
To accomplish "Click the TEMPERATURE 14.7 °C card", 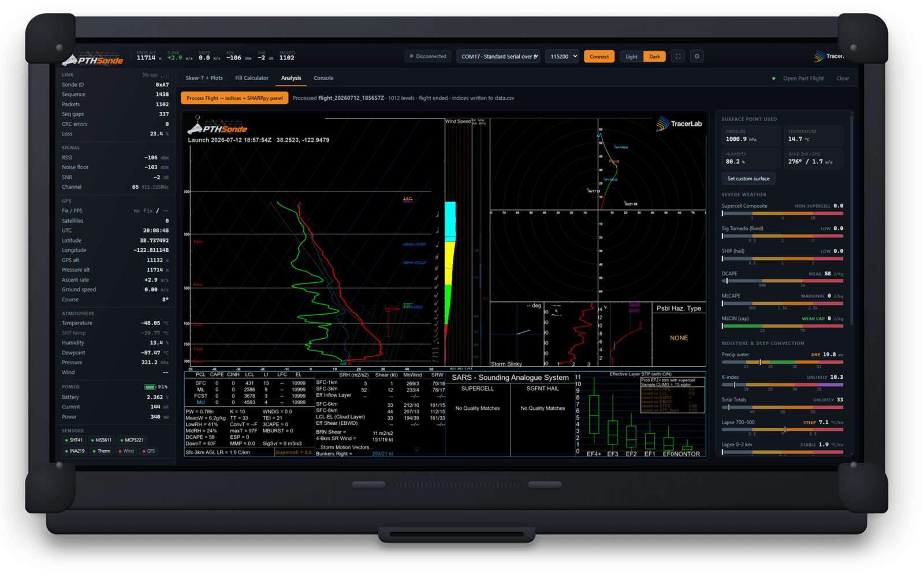I will (813, 136).
